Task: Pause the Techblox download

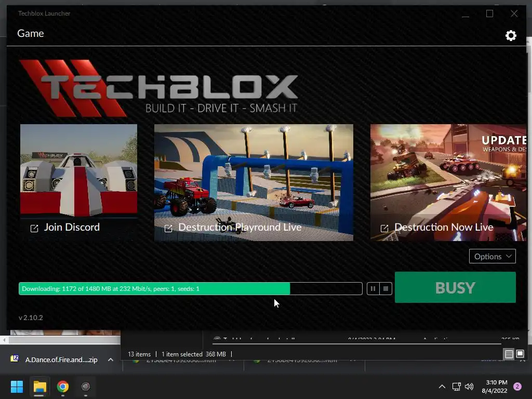Action: (x=373, y=289)
